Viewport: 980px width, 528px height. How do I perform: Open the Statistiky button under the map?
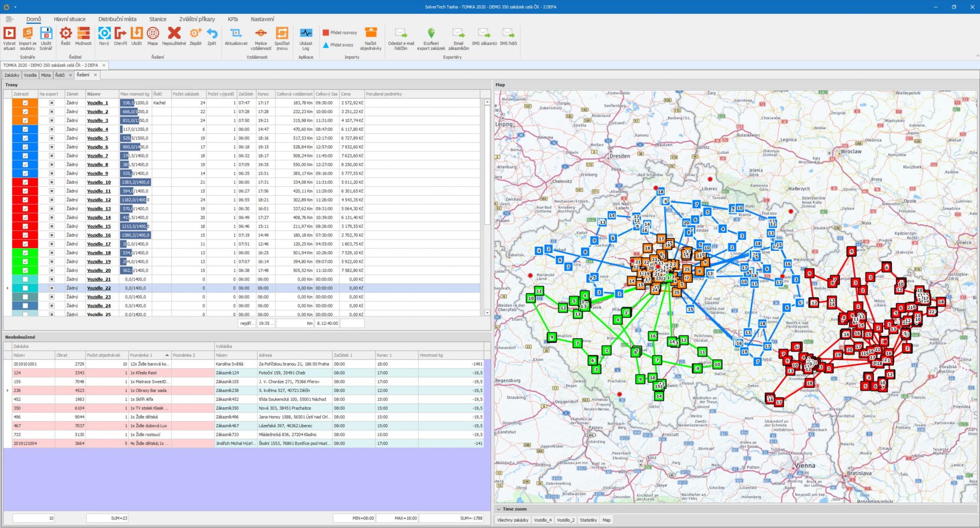click(x=588, y=520)
